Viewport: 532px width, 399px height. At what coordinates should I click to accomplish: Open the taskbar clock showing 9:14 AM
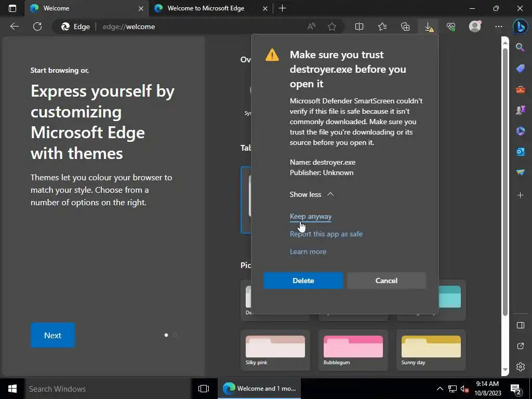[487, 389]
